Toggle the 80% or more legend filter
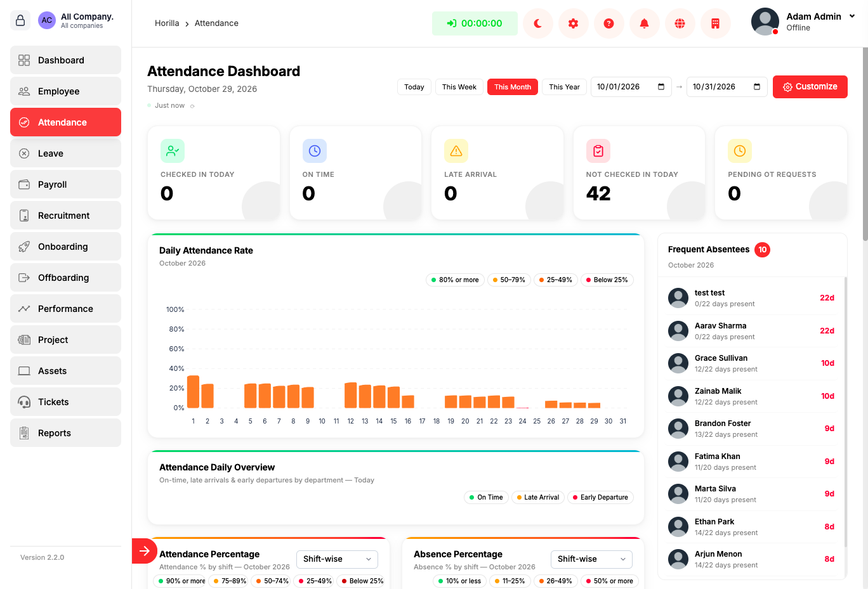 (x=455, y=280)
